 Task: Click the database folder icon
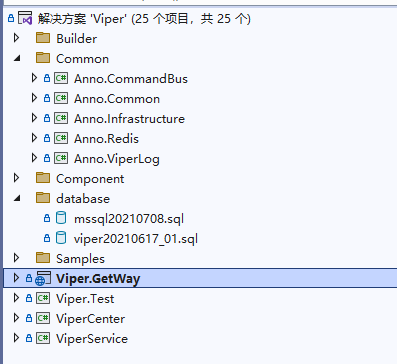click(43, 198)
